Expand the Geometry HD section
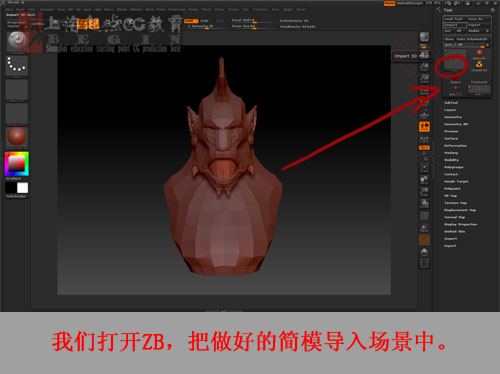The image size is (500, 374). click(x=456, y=124)
